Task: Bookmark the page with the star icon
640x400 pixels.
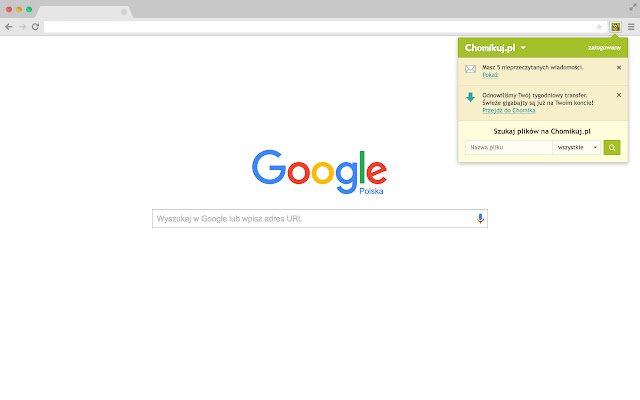Action: [599, 27]
